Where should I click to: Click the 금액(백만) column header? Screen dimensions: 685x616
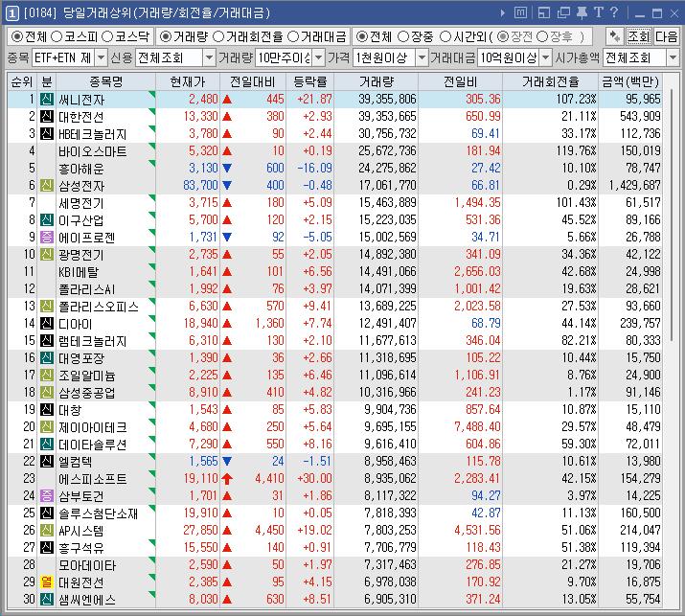[630, 81]
